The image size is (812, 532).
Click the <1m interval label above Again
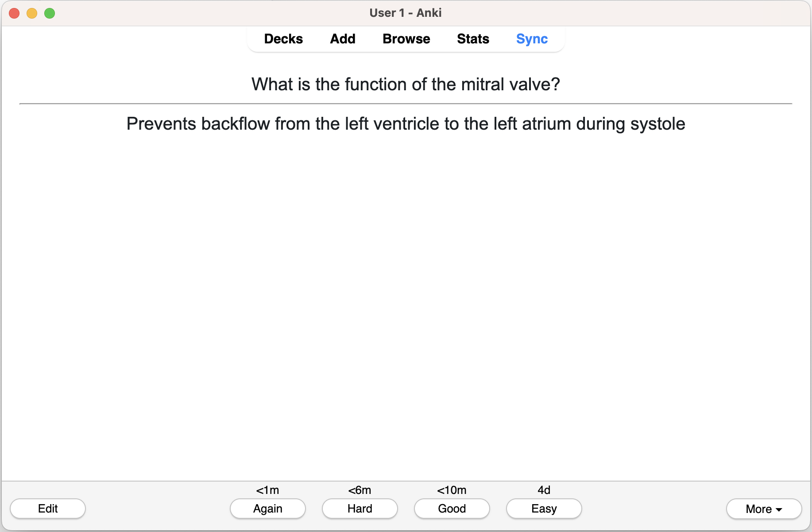point(268,490)
